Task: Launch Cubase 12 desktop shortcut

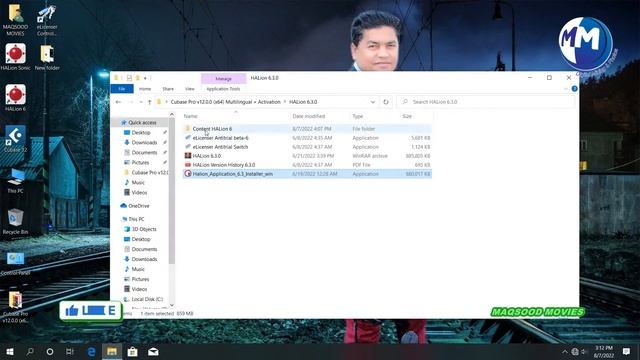Action: (16, 139)
